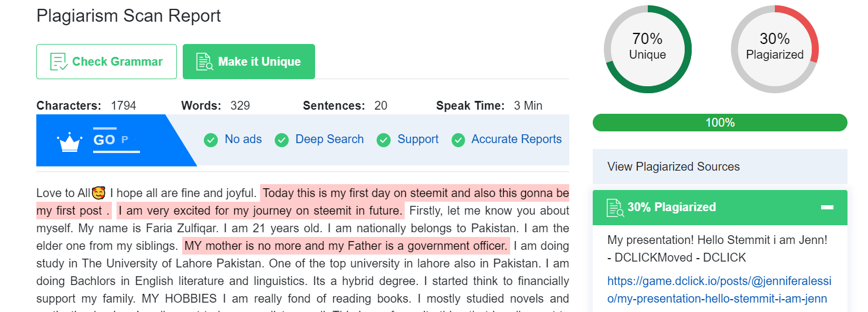Click the green check beside Accurate Reports
The width and height of the screenshot is (868, 312).
459,140
